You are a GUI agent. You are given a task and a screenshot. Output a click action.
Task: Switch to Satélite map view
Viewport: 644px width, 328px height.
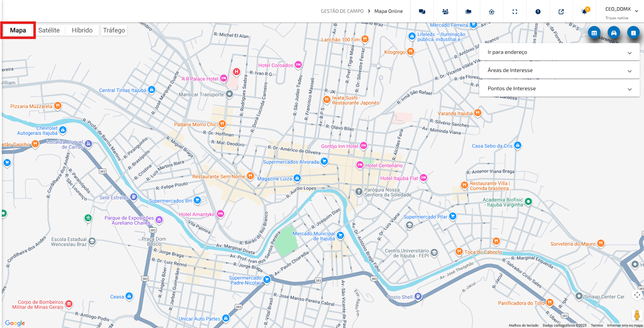click(x=49, y=30)
